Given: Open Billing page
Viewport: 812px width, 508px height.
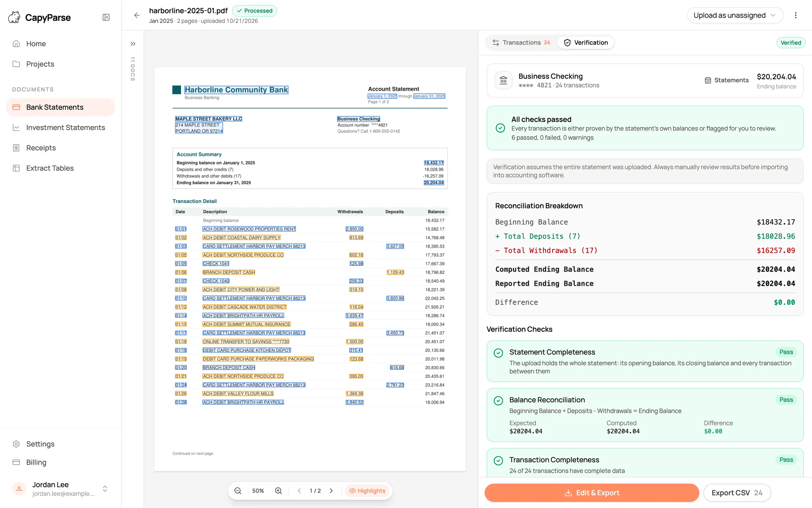Looking at the screenshot, I should pos(61,462).
